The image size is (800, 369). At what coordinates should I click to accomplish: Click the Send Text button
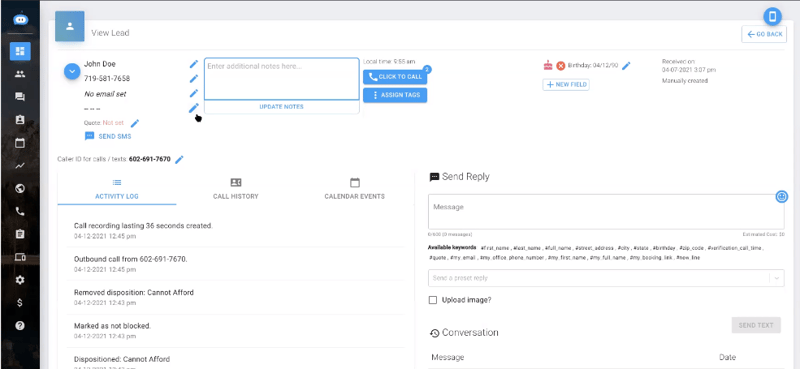(756, 325)
